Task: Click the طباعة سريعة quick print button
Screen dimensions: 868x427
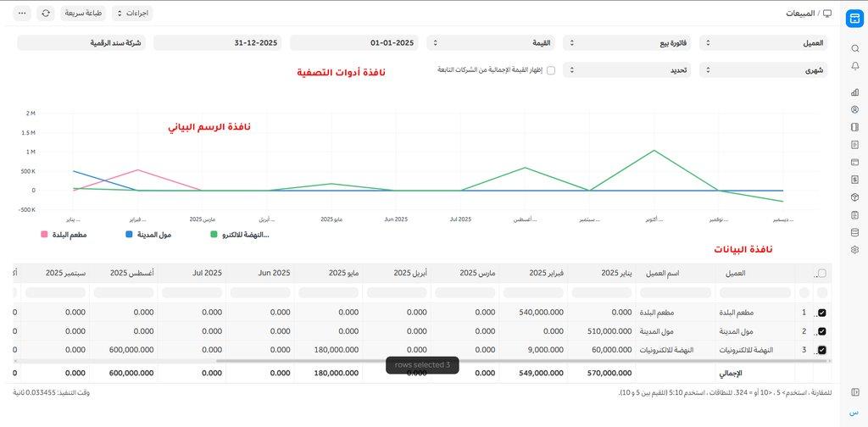Action: (83, 14)
